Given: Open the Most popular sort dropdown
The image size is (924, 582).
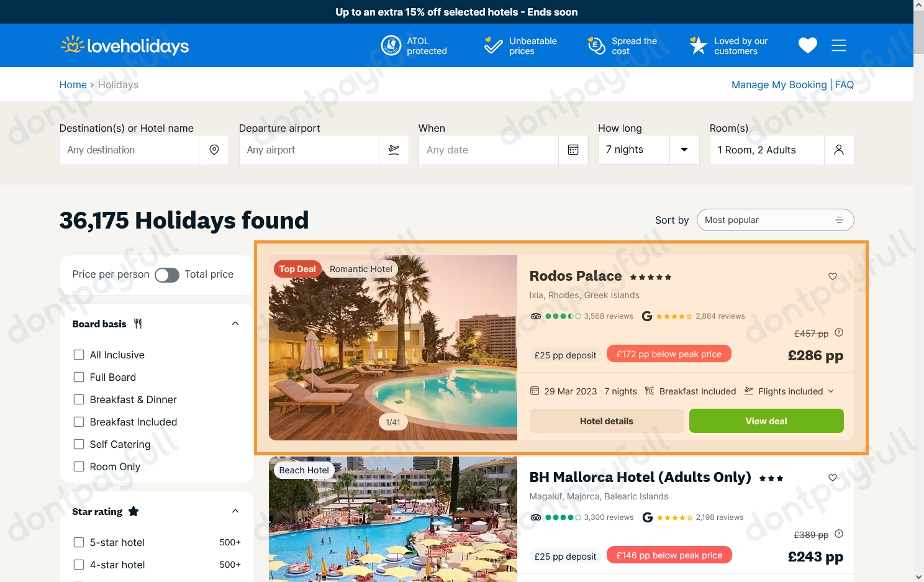Looking at the screenshot, I should [775, 219].
